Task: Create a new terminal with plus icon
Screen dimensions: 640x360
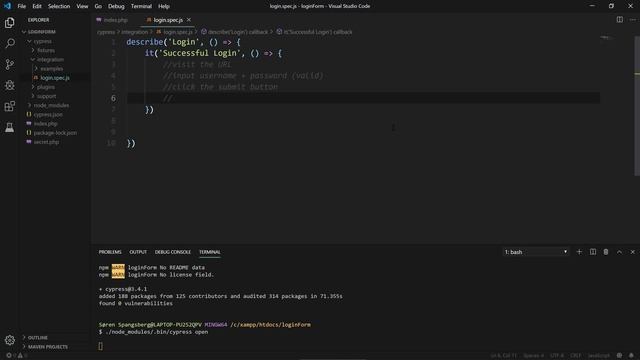Action: 579,252
